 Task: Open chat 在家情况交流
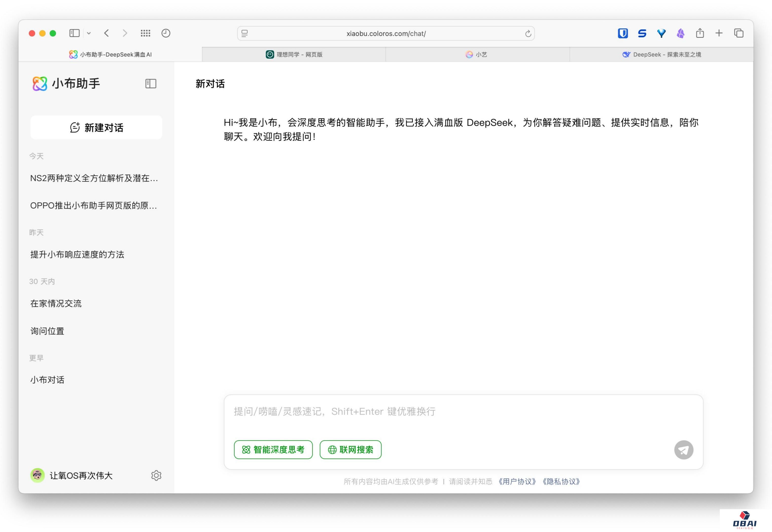[56, 304]
